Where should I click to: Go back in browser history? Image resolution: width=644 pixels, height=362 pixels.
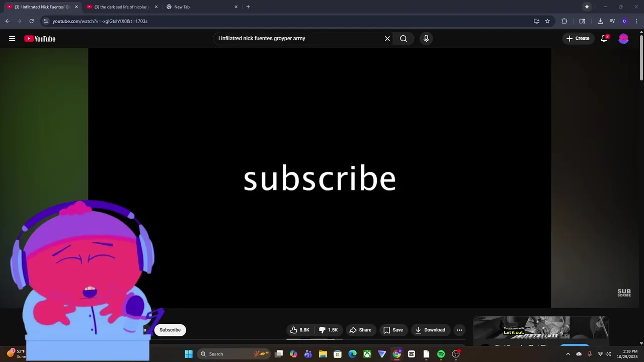click(x=7, y=21)
